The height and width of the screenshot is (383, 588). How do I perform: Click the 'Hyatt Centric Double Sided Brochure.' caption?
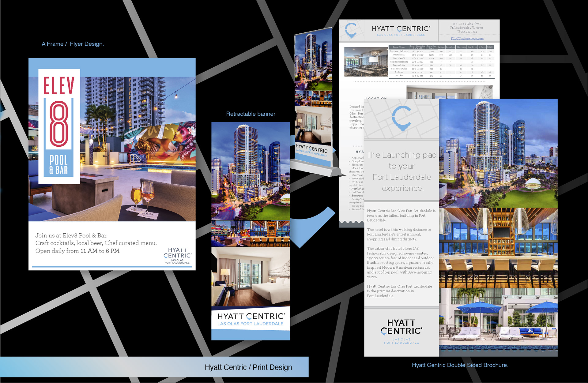click(460, 365)
